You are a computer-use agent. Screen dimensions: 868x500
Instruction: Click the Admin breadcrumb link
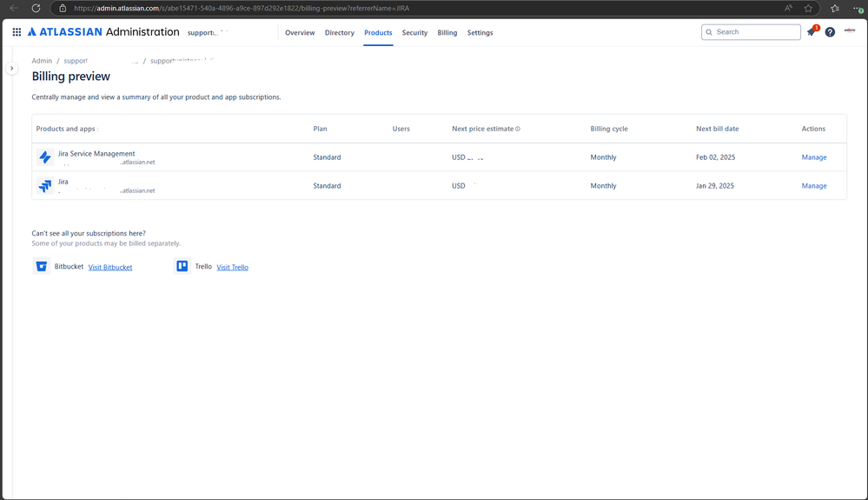pos(42,61)
